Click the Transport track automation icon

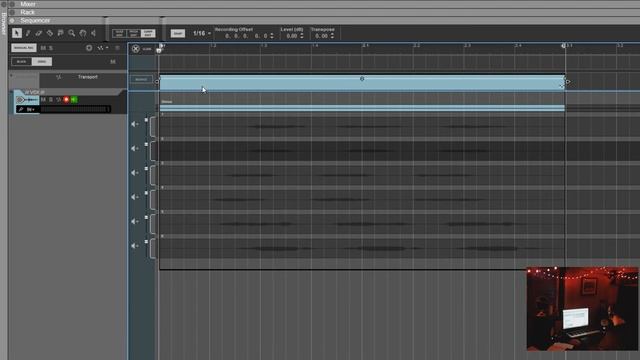[x=58, y=77]
